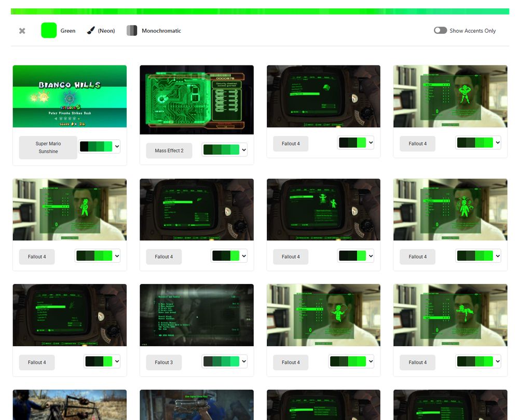Open the Fallout 4 flexing Vault Boy thumbnail
The width and height of the screenshot is (519, 420).
450,97
